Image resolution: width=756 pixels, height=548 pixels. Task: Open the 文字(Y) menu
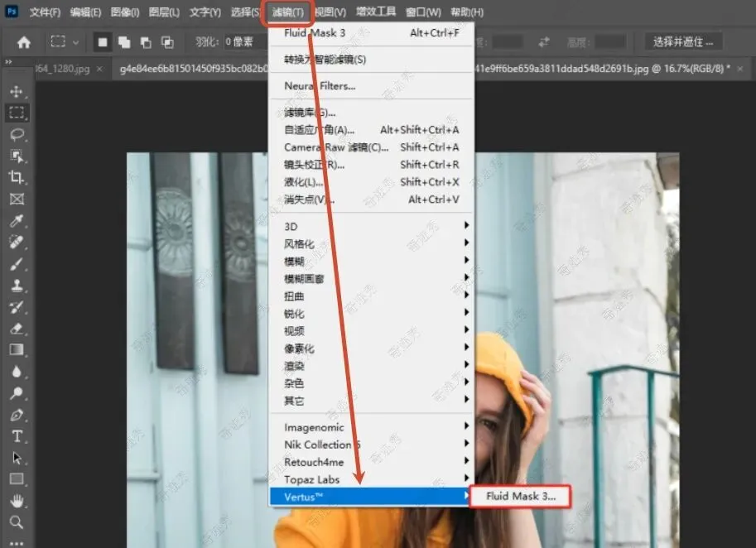click(x=205, y=12)
